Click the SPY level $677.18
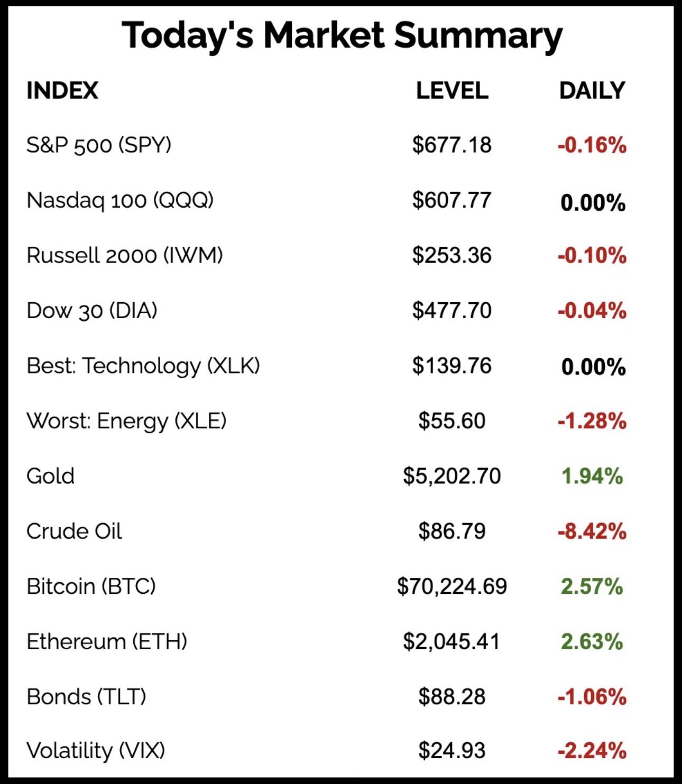682x784 pixels. (x=451, y=145)
